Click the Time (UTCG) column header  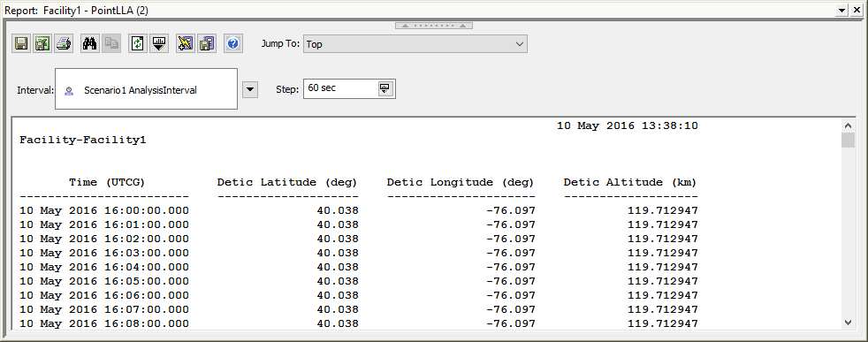tap(107, 182)
